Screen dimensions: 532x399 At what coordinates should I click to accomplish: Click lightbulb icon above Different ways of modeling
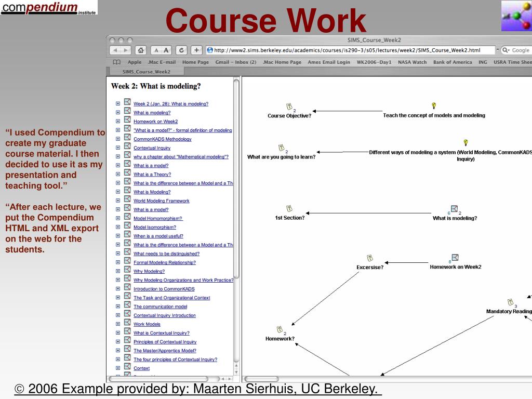tap(465, 142)
